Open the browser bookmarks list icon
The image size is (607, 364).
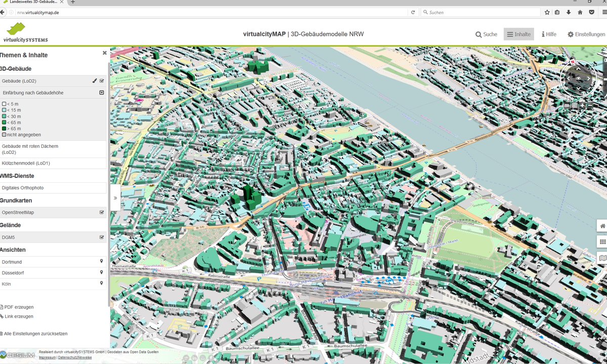(557, 12)
